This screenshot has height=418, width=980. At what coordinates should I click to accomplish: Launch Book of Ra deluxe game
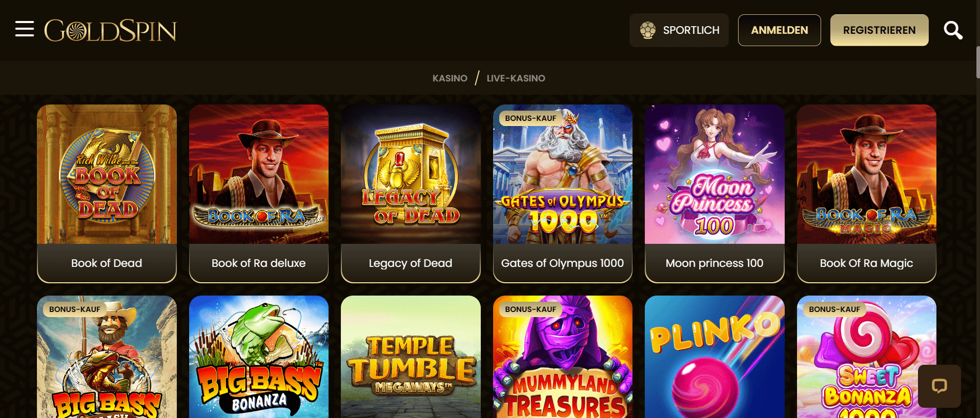point(258,194)
